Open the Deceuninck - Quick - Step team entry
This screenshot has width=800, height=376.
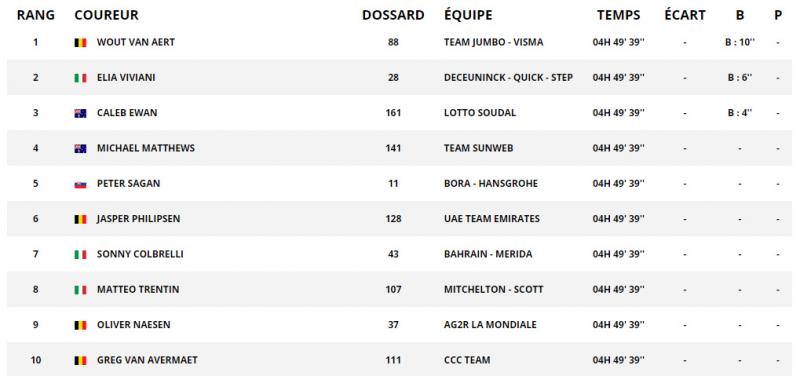point(508,78)
